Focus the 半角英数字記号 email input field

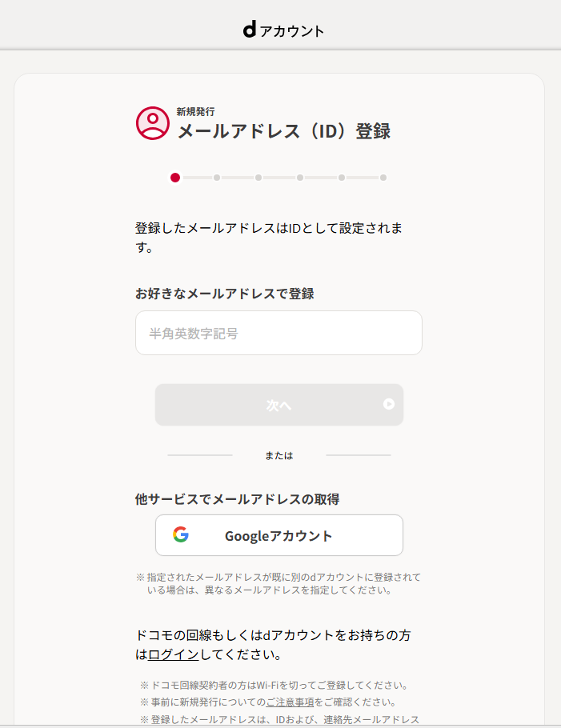coord(278,334)
